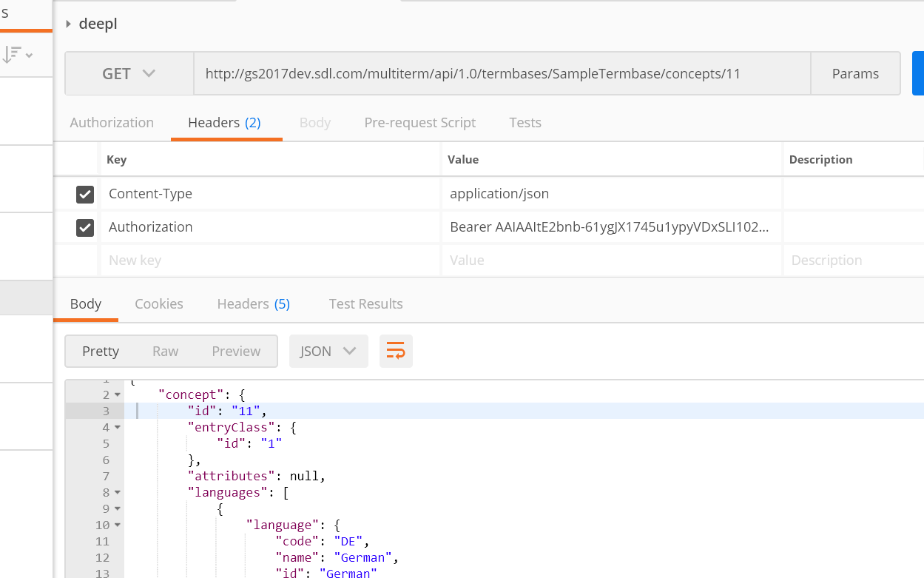Open the JSON format dropdown
The width and height of the screenshot is (924, 578).
pyautogui.click(x=328, y=352)
